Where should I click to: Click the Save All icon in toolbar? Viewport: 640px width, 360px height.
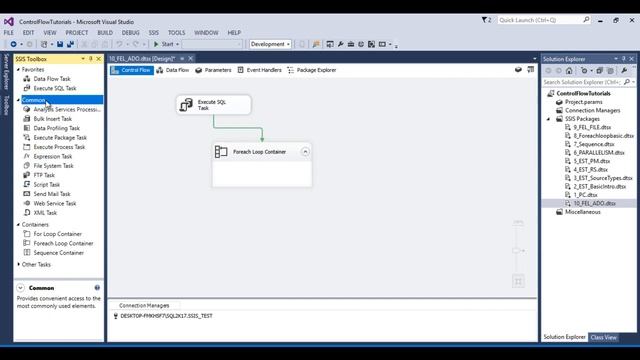(x=70, y=44)
